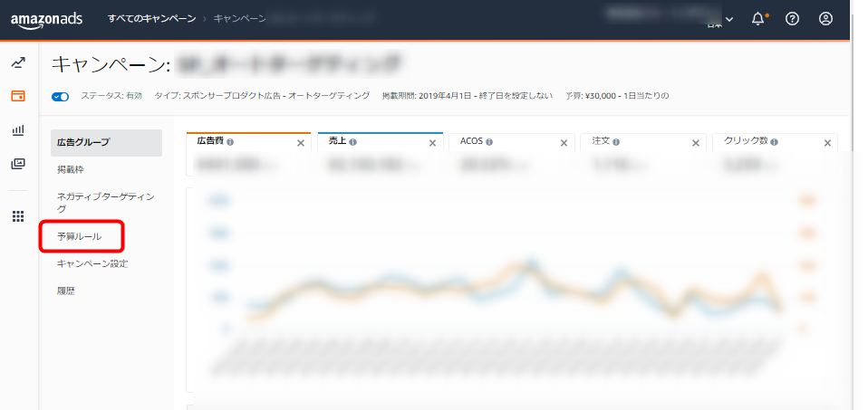Click the すべてのキャンペーン breadcrumb link

tap(151, 19)
